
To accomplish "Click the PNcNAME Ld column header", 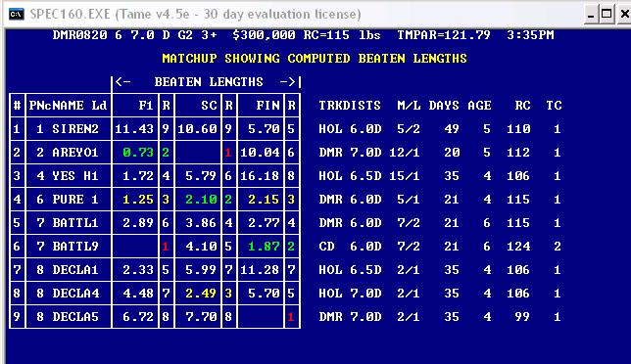I will (x=68, y=106).
